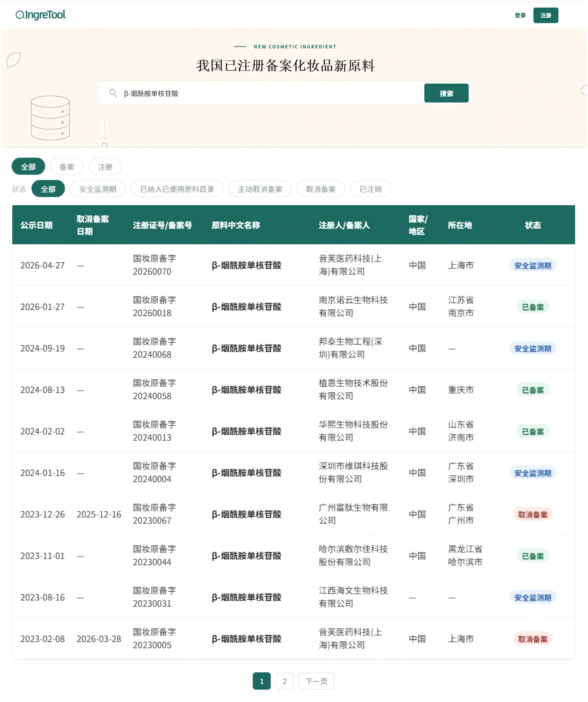Go to page 2

coord(284,681)
